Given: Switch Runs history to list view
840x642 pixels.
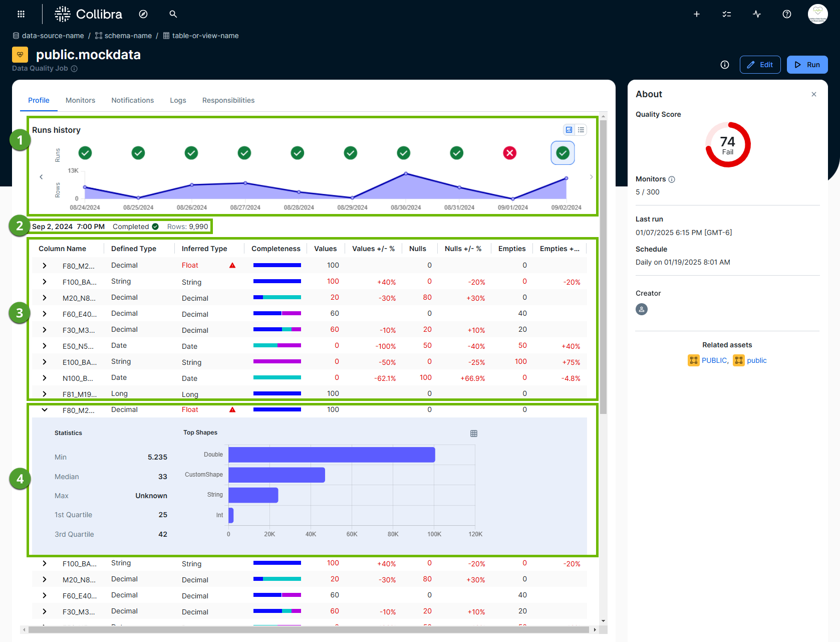Looking at the screenshot, I should click(581, 129).
